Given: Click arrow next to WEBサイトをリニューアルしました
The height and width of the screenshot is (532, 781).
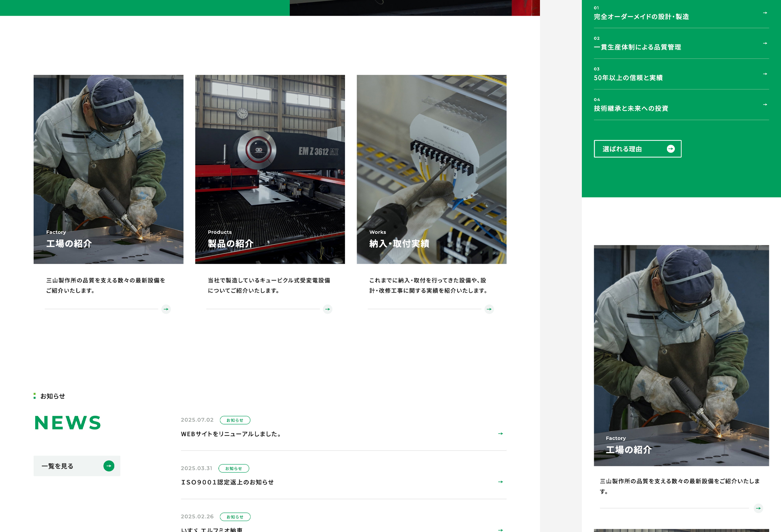Looking at the screenshot, I should [501, 433].
